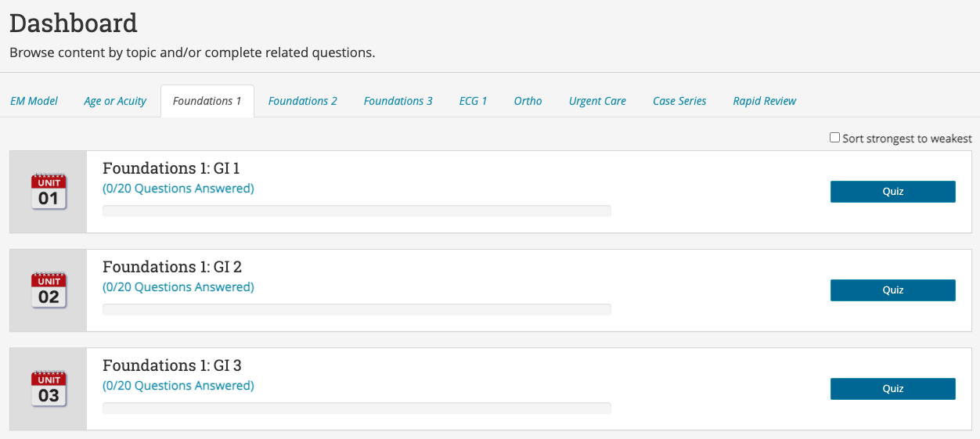
Task: Click the GI 3 progress bar
Action: (x=356, y=408)
